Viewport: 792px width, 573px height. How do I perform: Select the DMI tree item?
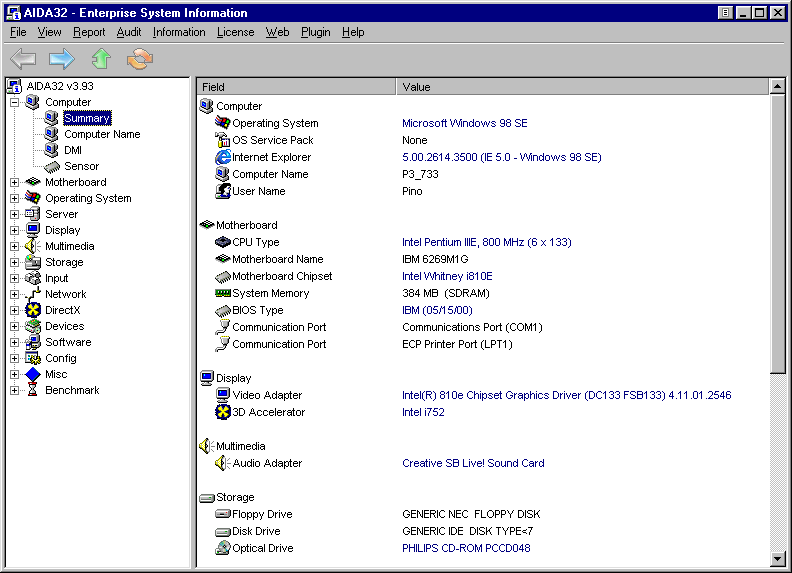[73, 150]
